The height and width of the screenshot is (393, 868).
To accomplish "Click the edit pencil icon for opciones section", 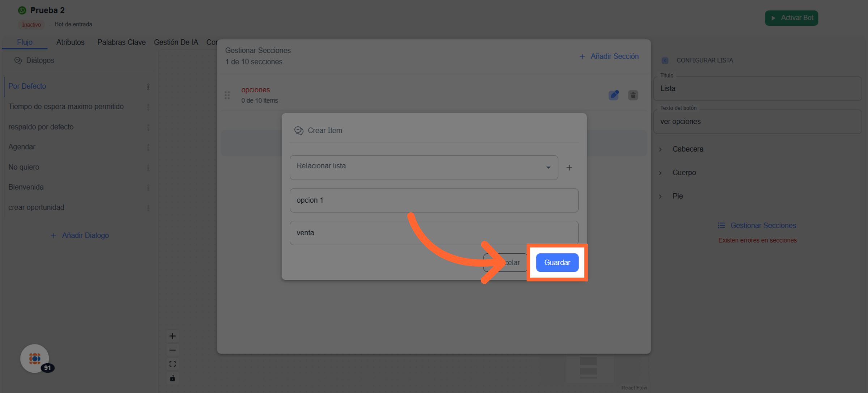I will (613, 95).
